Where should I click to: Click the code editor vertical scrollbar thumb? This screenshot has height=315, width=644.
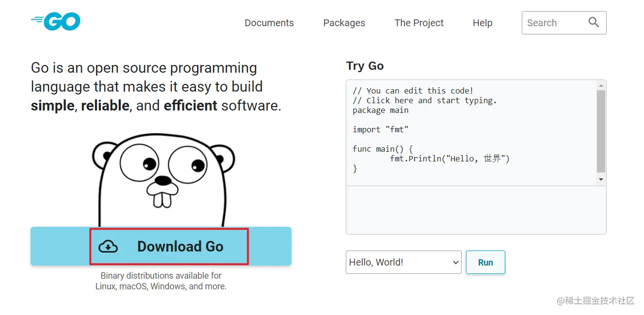[601, 131]
